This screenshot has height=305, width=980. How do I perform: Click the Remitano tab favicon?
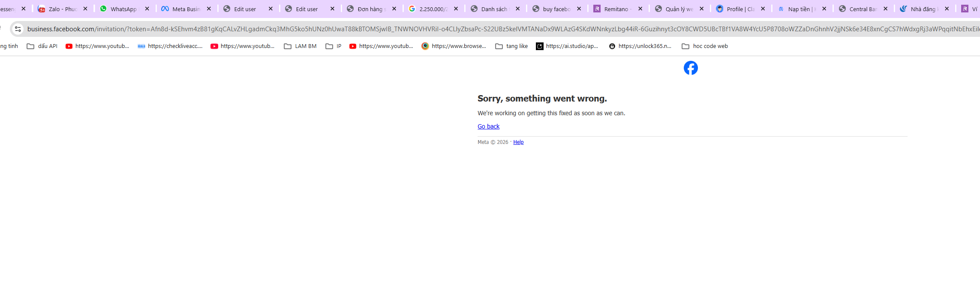(597, 9)
